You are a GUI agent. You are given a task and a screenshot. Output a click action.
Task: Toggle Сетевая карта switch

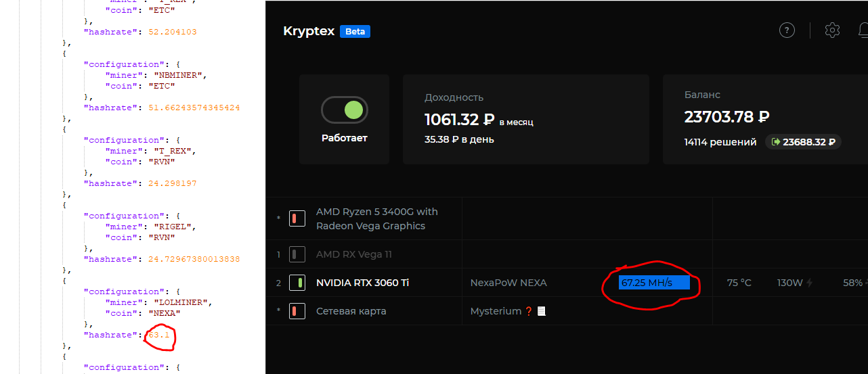pos(297,311)
